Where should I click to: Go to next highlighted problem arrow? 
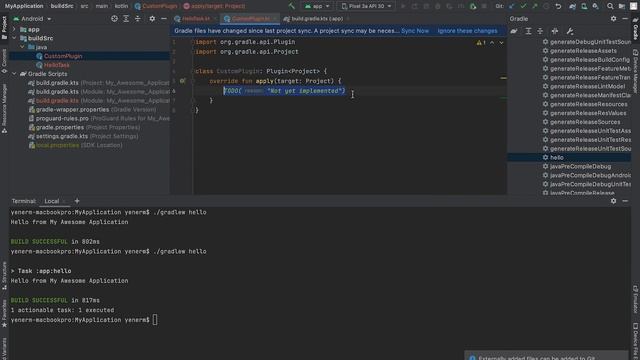coord(502,43)
